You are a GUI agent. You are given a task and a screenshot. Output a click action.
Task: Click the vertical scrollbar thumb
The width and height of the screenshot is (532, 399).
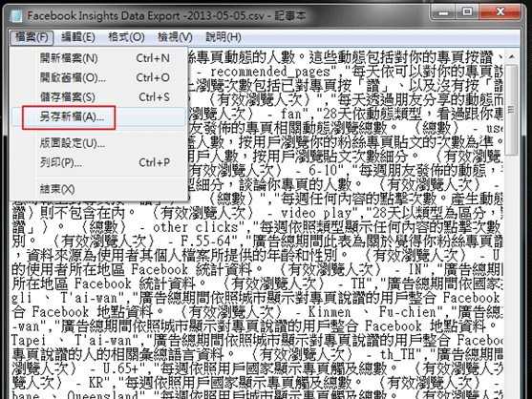tap(511, 110)
